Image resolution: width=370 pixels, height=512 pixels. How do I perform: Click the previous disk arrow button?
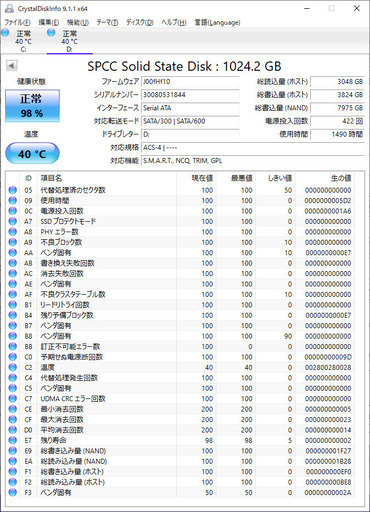click(12, 66)
